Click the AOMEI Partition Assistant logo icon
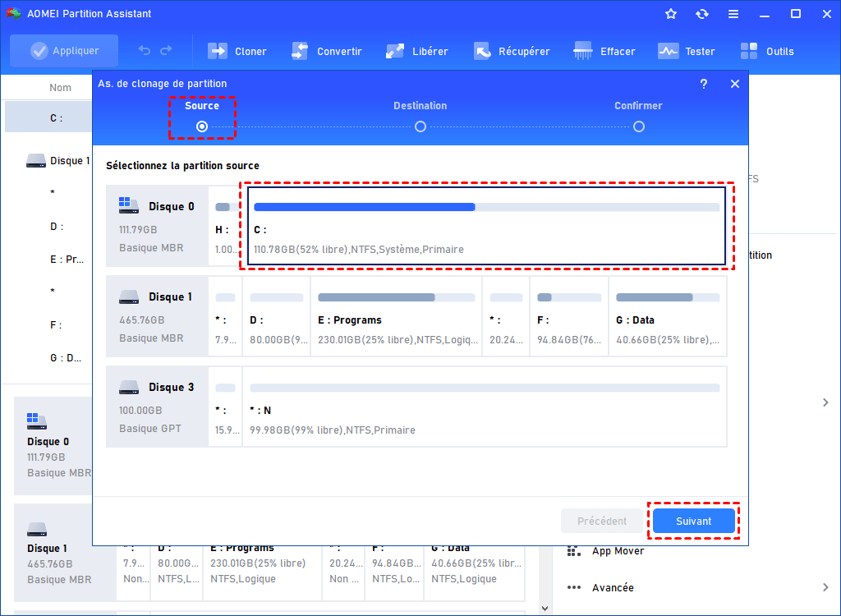Image resolution: width=841 pixels, height=616 pixels. tap(14, 13)
